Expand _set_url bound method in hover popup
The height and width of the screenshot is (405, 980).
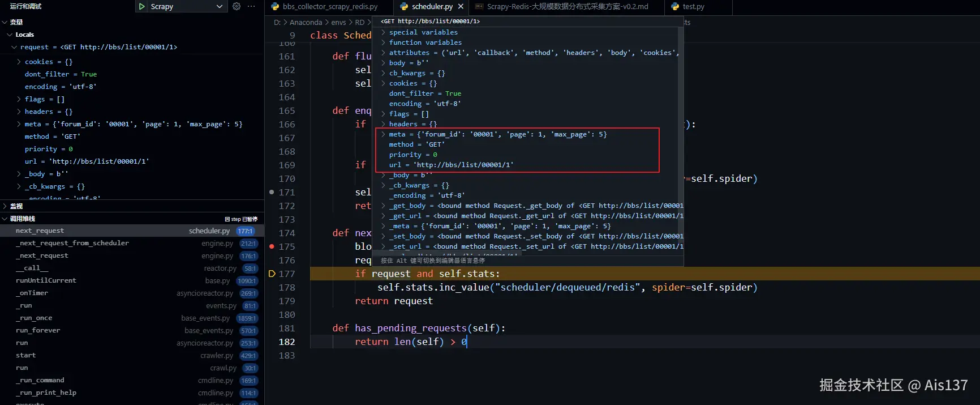[383, 246]
